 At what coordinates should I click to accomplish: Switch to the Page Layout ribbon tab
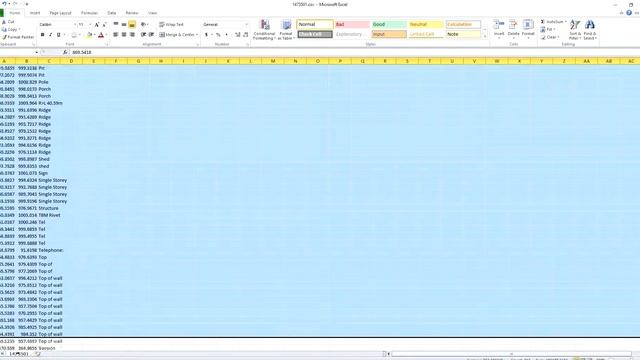coord(60,13)
